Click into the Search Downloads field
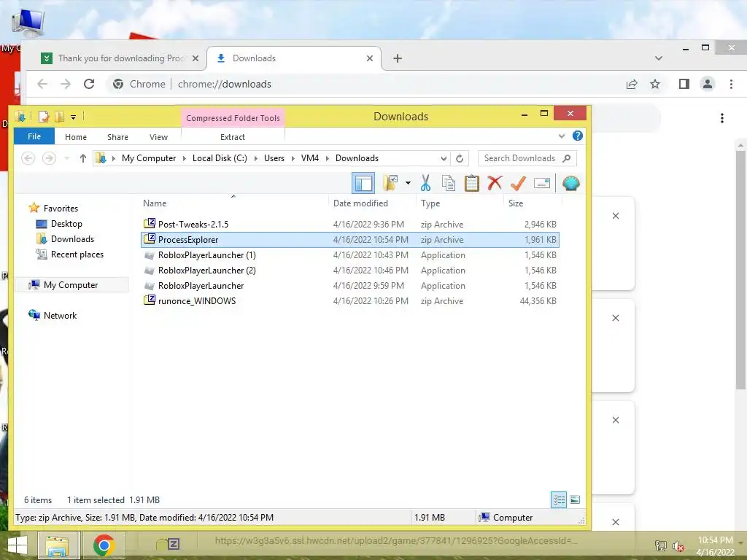 click(527, 158)
